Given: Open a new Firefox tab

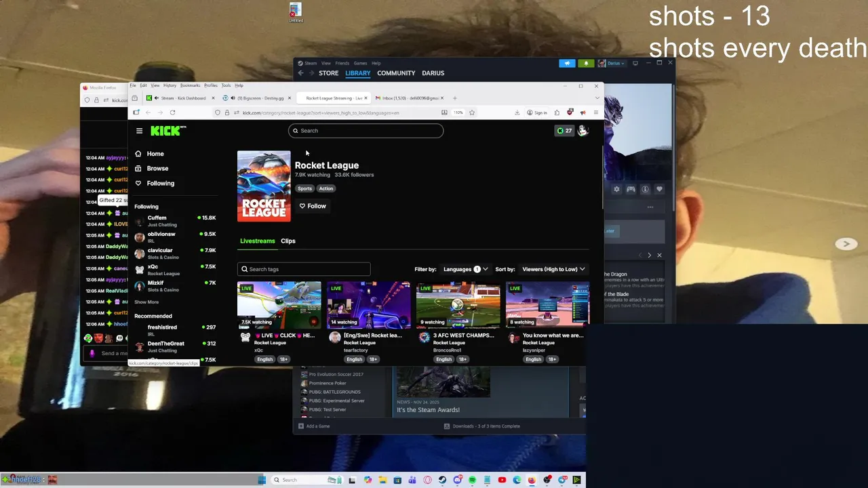Looking at the screenshot, I should click(455, 98).
